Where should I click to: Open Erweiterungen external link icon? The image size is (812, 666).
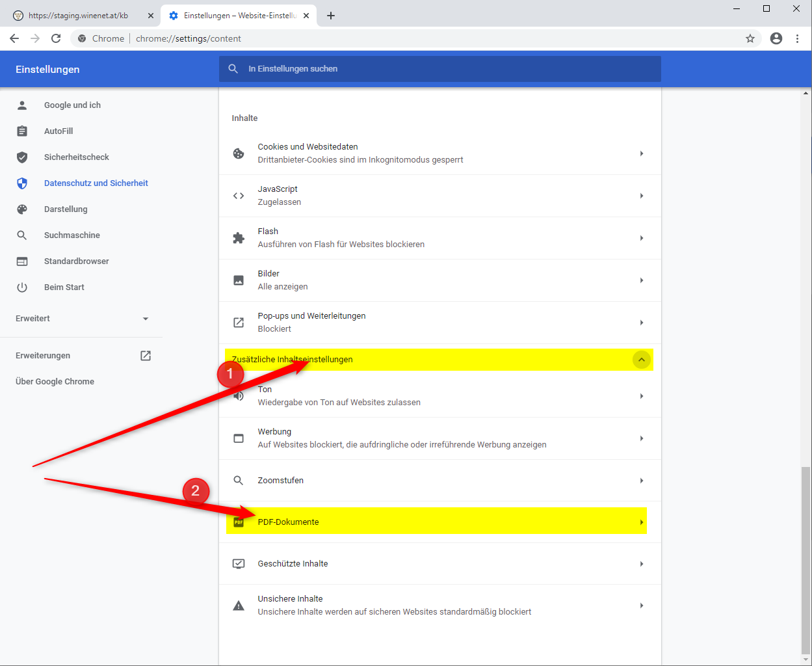click(x=146, y=356)
